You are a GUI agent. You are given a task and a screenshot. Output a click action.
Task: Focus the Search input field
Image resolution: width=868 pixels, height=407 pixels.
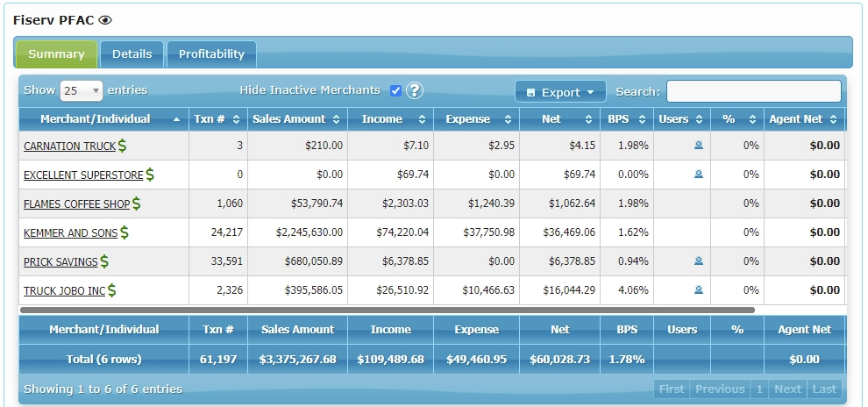(x=754, y=91)
